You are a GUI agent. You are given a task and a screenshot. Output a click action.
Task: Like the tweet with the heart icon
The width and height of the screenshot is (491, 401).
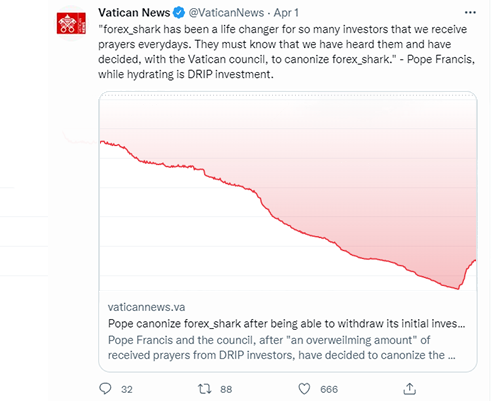[x=304, y=389]
